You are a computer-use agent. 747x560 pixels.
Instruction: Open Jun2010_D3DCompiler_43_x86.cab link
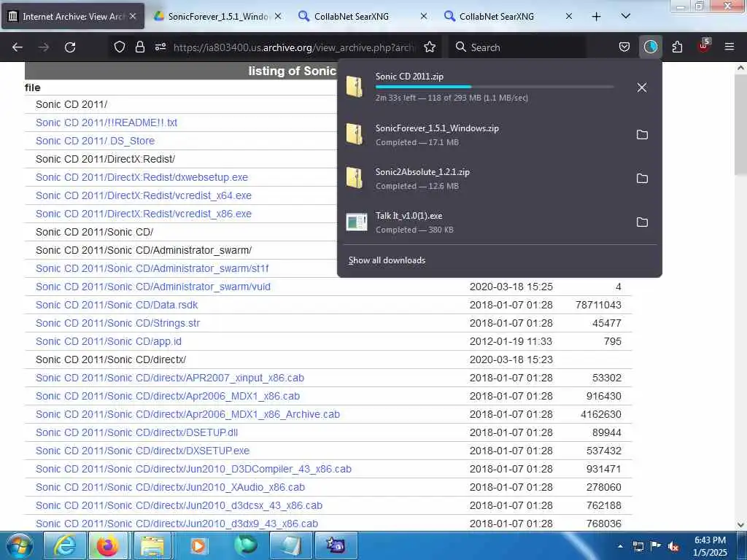[x=193, y=469]
